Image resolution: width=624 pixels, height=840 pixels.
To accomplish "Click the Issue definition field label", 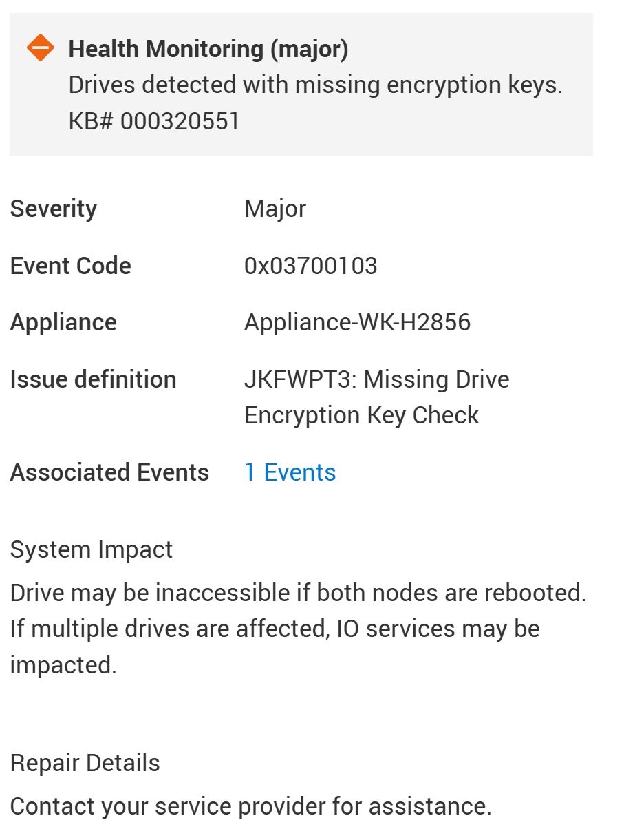I will pyautogui.click(x=93, y=379).
